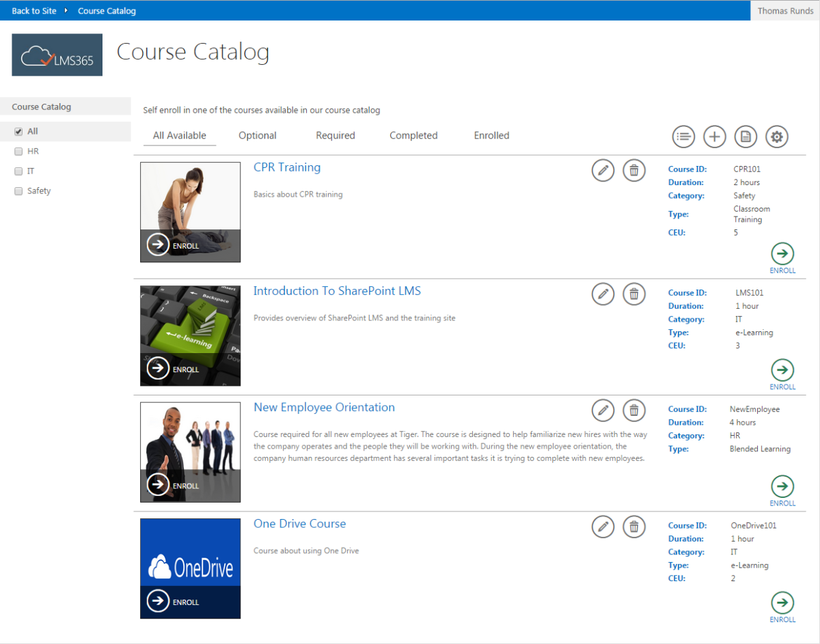Click the Back to Site link
820x644 pixels.
click(x=34, y=11)
